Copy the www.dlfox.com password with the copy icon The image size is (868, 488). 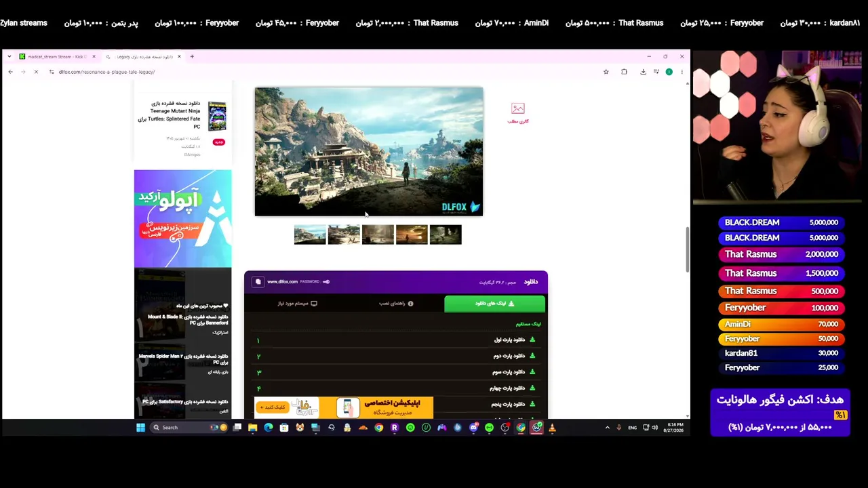pyautogui.click(x=258, y=282)
